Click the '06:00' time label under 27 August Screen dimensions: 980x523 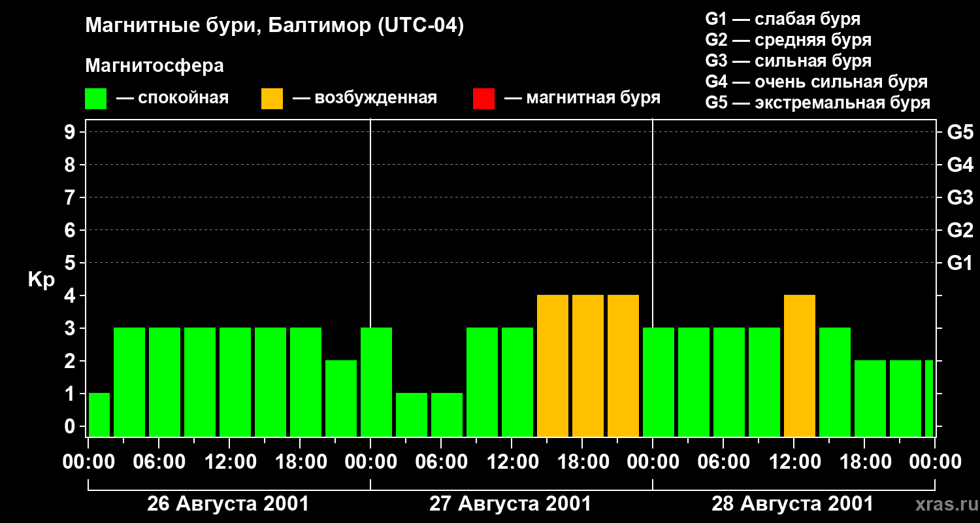coord(442,462)
